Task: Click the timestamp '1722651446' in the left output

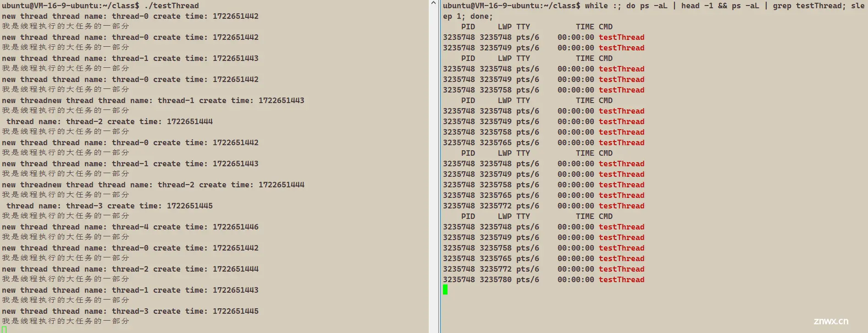Action: click(236, 227)
